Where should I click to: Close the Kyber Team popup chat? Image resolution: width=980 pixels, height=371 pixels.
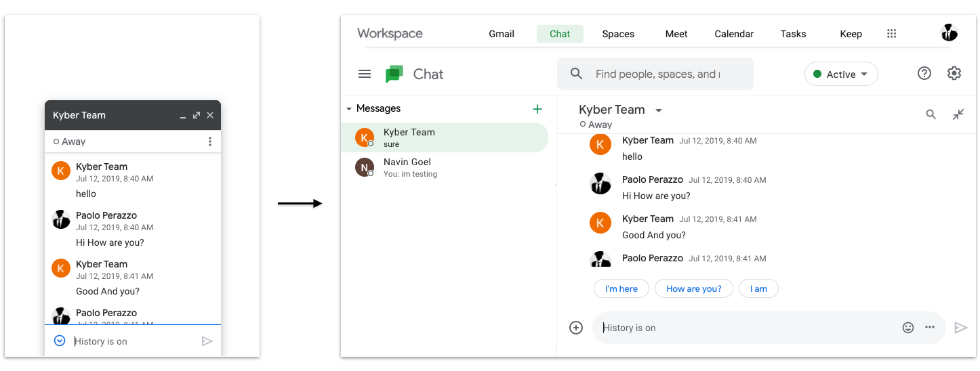210,115
